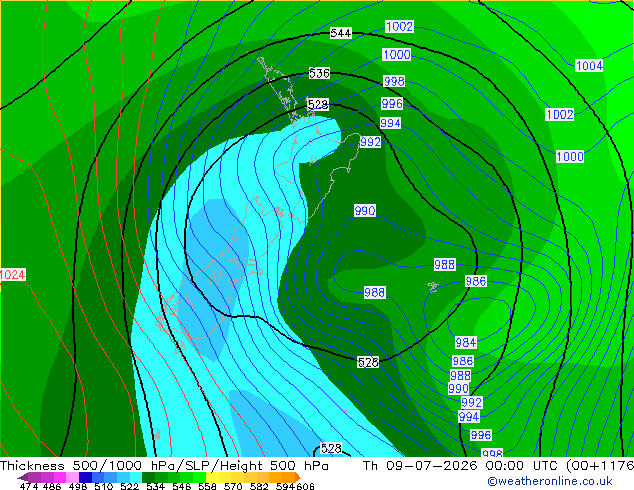The image size is (634, 490).
Task: Click legend value 570
Action: pos(233,486)
